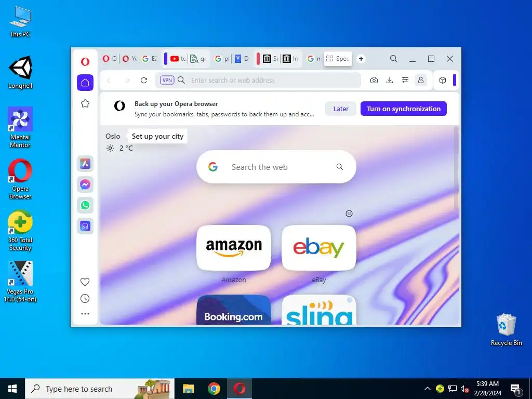Viewport: 532px width, 399px height.
Task: Open the Booking.com speed dial tile
Action: 234,310
